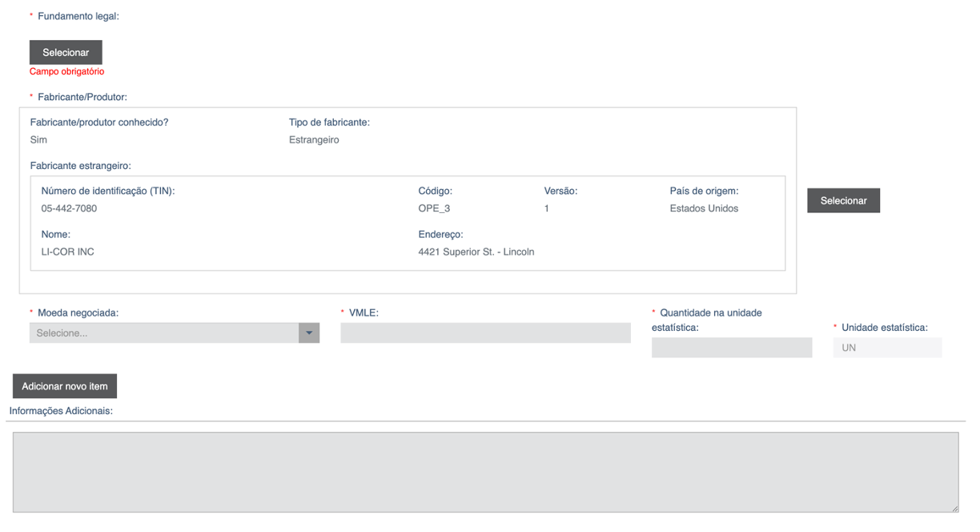Click the Quantidade na unidade estatística field
Image resolution: width=980 pixels, height=532 pixels.
(731, 348)
